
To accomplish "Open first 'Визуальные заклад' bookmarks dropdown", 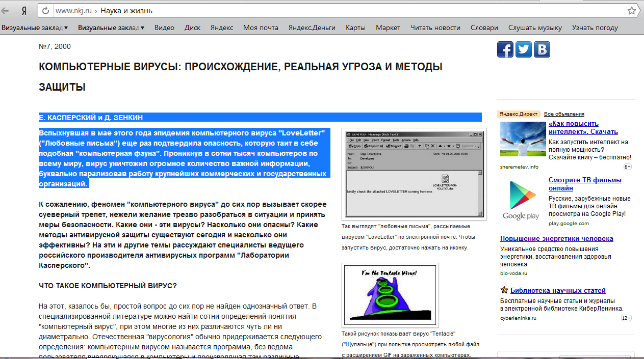I will coord(35,28).
